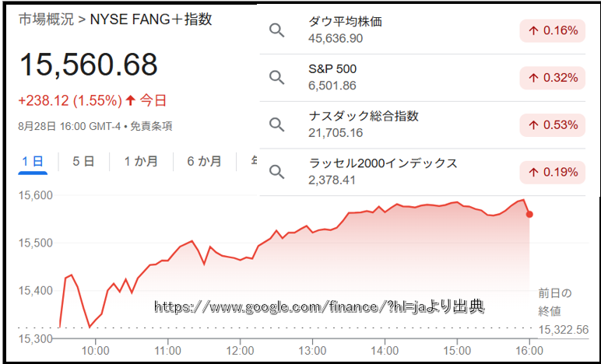Click the 0.32% change badge for S&P 500

pyautogui.click(x=552, y=78)
